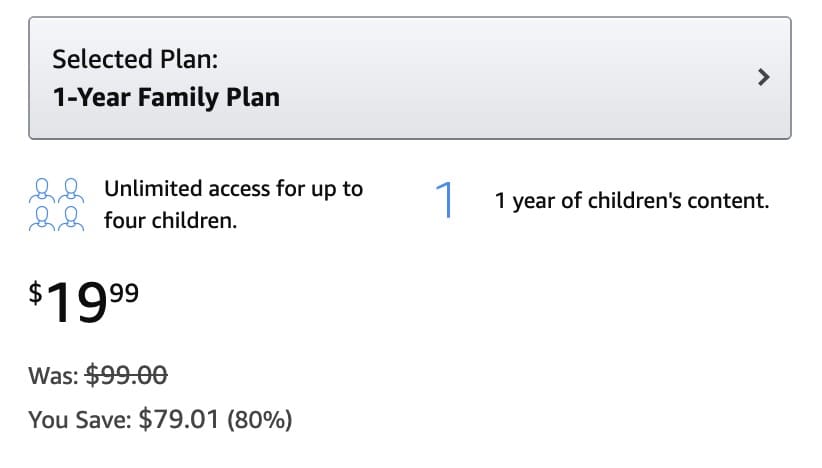Click the four-children group icon
Screen dimensions: 822x468
click(x=57, y=203)
